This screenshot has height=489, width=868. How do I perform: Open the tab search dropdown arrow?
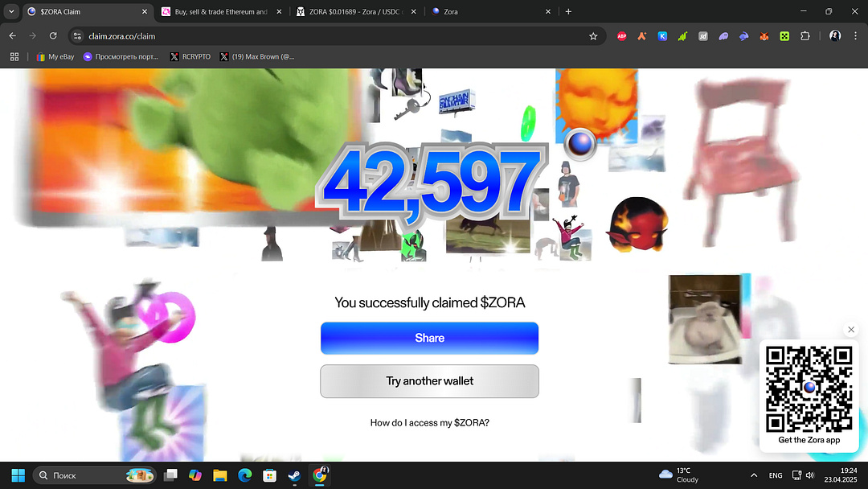point(11,11)
